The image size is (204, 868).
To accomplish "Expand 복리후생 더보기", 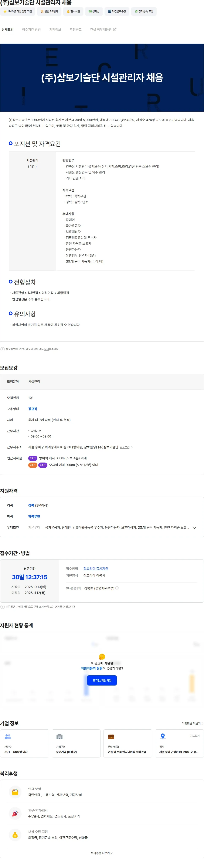I will point(102,853).
